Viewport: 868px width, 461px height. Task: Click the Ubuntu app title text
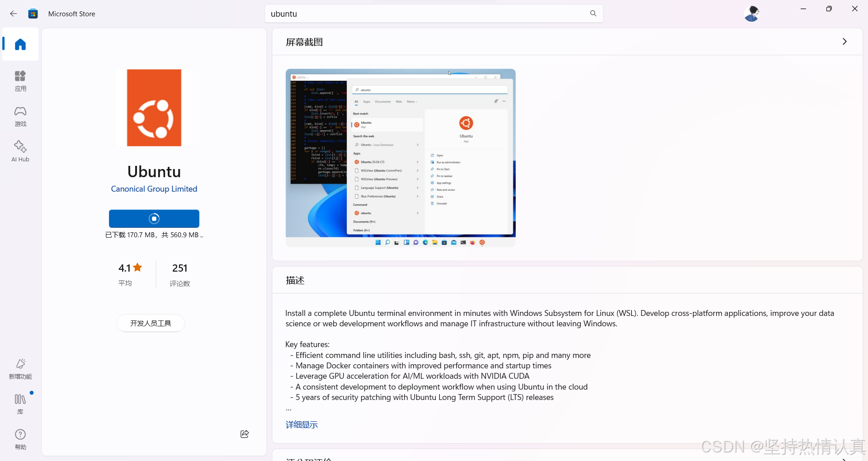154,172
